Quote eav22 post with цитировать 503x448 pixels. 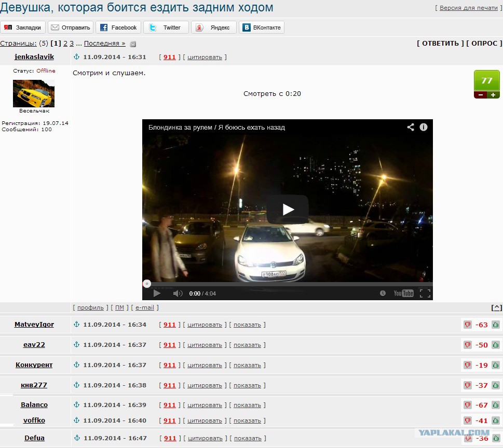(x=205, y=345)
